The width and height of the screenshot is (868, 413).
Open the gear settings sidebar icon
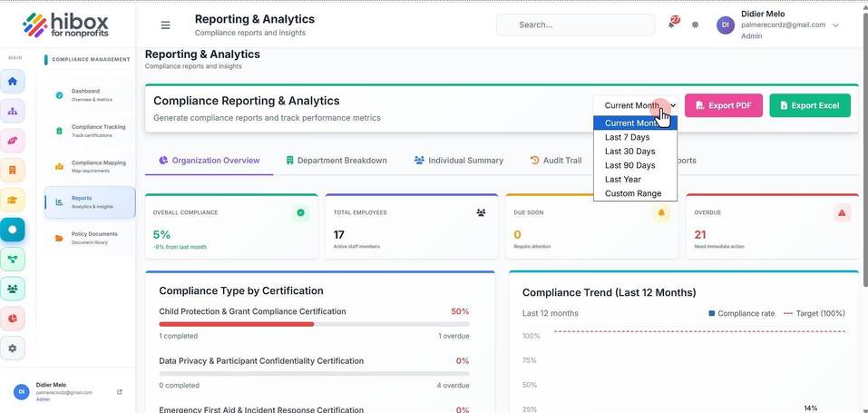[12, 349]
